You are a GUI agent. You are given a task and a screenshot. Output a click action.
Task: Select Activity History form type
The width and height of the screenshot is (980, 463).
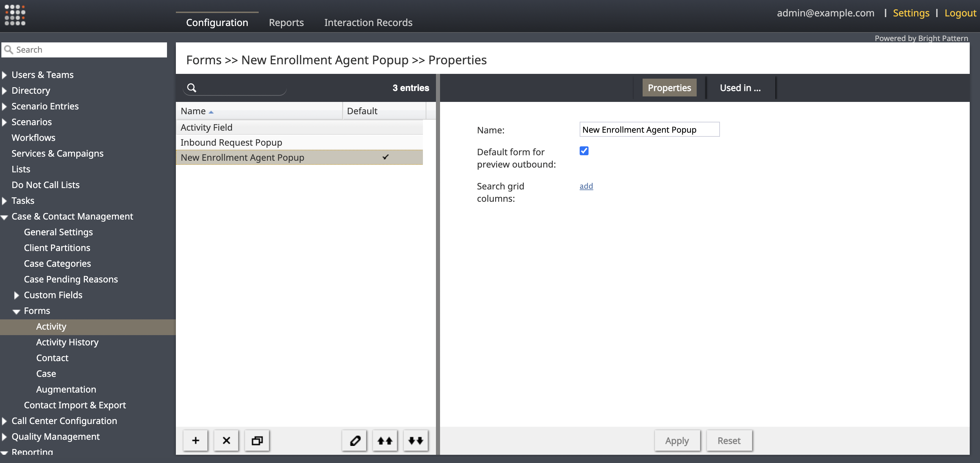pos(67,343)
